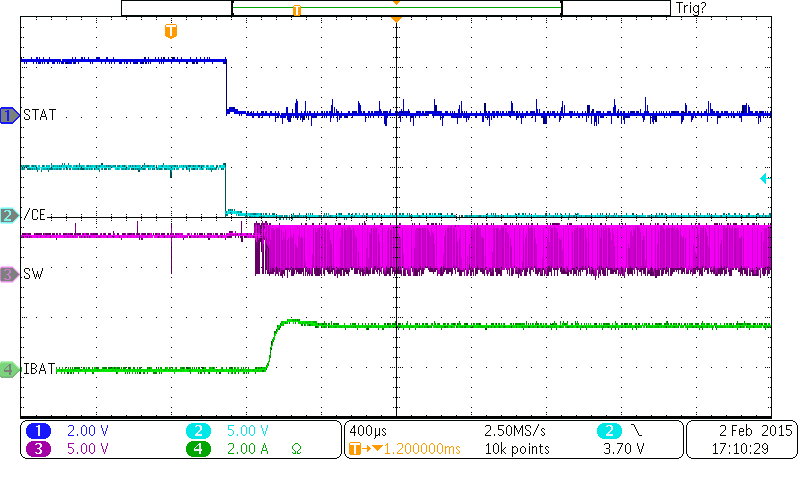The width and height of the screenshot is (800, 480).
Task: Click the 1.200000ms trigger delay readout
Action: point(412,449)
